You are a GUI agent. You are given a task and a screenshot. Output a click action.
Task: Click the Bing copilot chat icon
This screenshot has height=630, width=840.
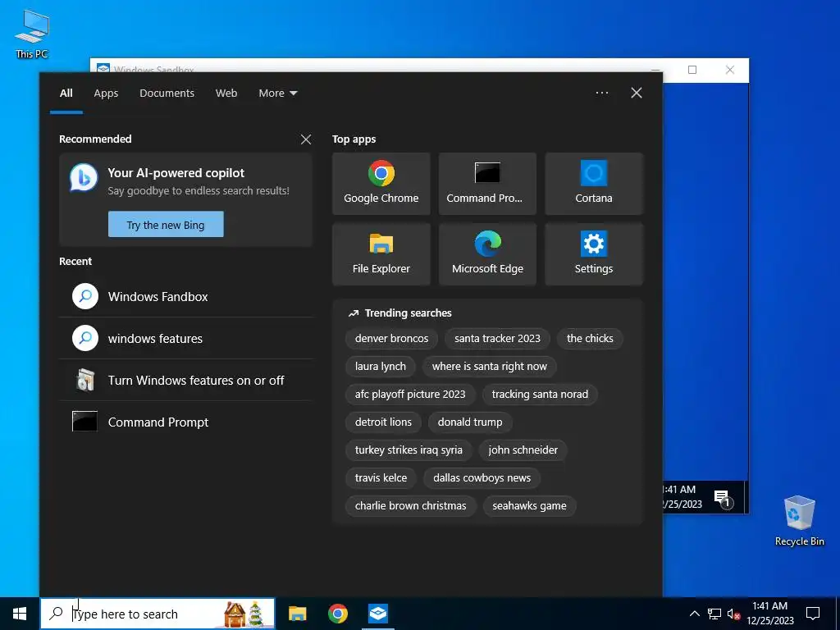(x=84, y=178)
